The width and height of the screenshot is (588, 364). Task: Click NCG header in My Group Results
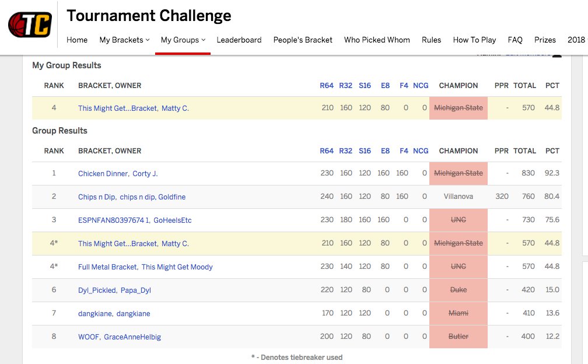click(x=421, y=86)
